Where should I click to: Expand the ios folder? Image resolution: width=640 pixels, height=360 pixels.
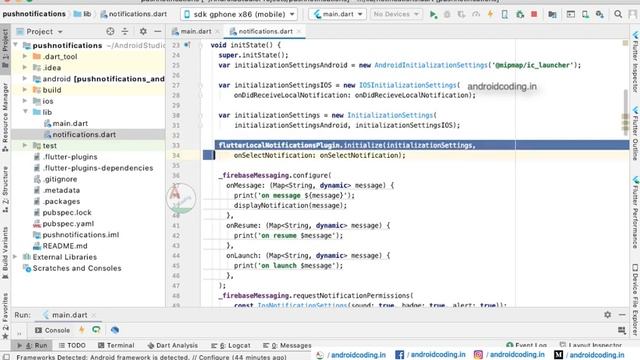pos(25,100)
